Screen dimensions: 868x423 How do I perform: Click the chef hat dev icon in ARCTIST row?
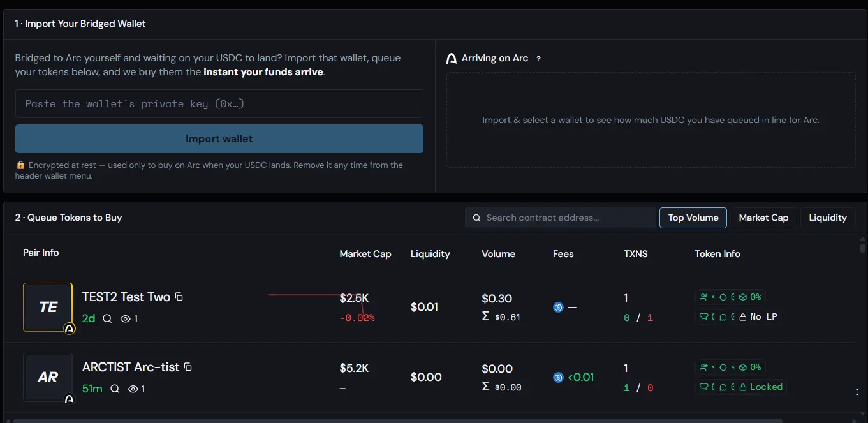click(704, 387)
